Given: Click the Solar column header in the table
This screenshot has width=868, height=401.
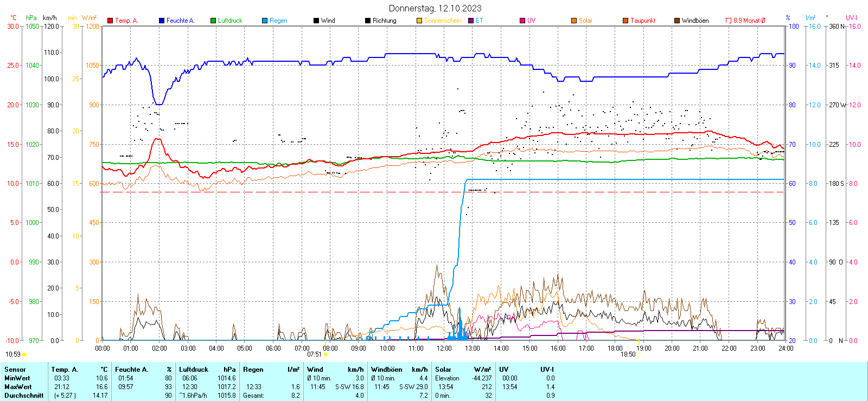Looking at the screenshot, I should coord(443,370).
